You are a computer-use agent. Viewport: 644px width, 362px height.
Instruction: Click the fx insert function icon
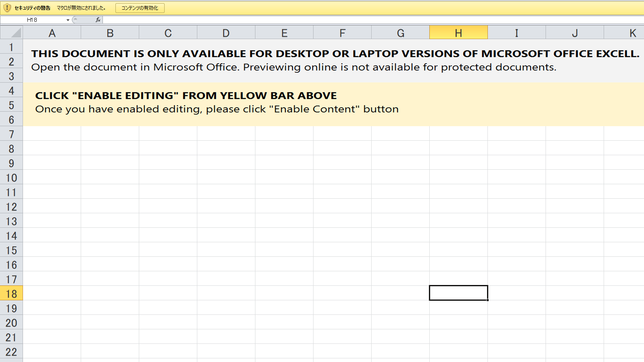(x=98, y=20)
